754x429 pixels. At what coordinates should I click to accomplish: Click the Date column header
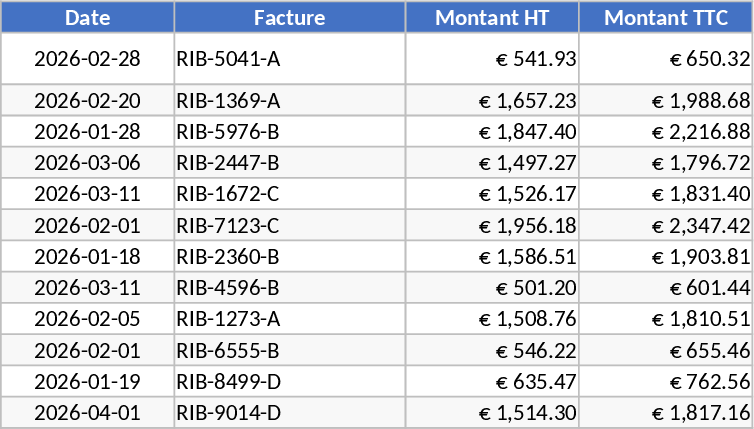pyautogui.click(x=88, y=18)
